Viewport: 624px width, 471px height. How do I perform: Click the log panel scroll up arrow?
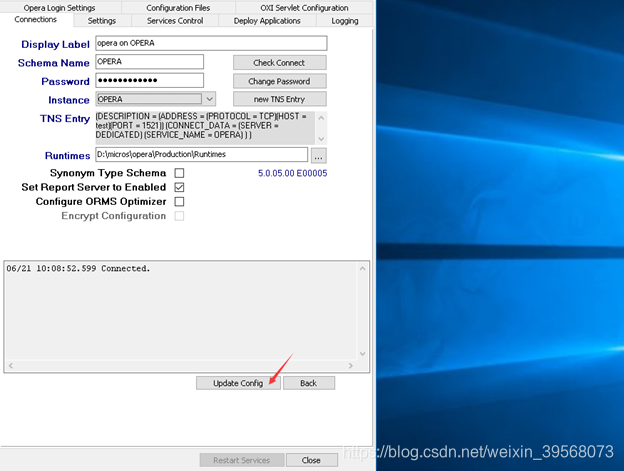point(363,269)
